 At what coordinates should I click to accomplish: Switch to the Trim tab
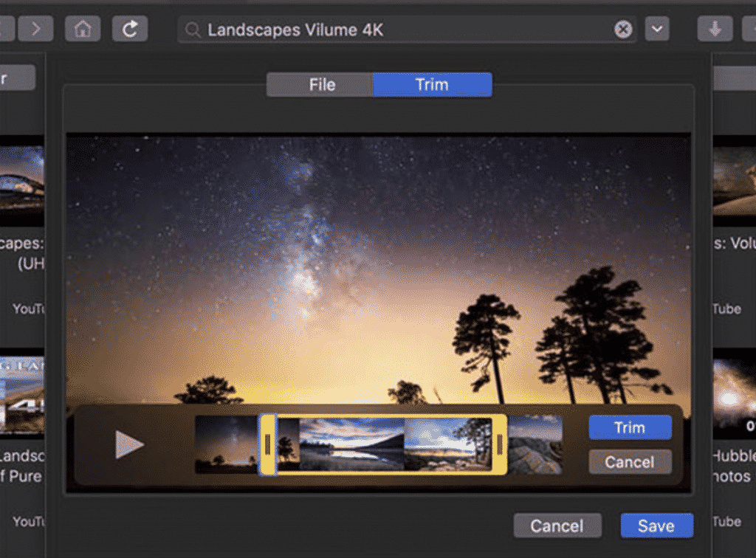433,84
